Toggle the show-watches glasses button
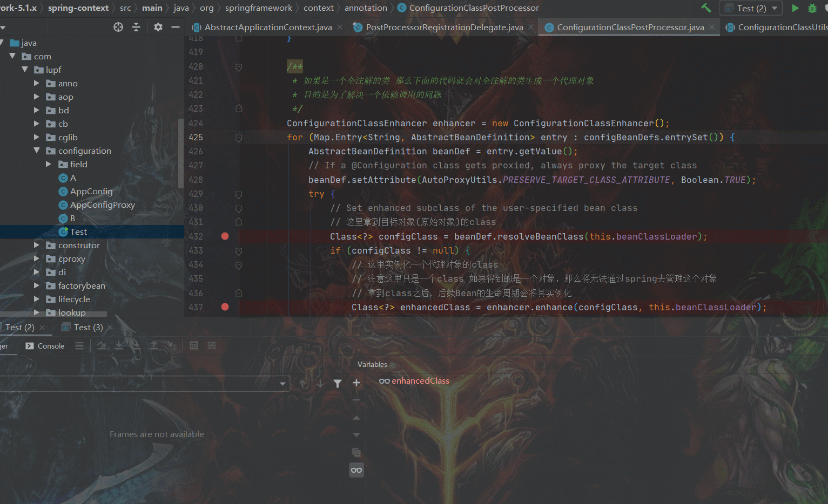 pos(356,470)
